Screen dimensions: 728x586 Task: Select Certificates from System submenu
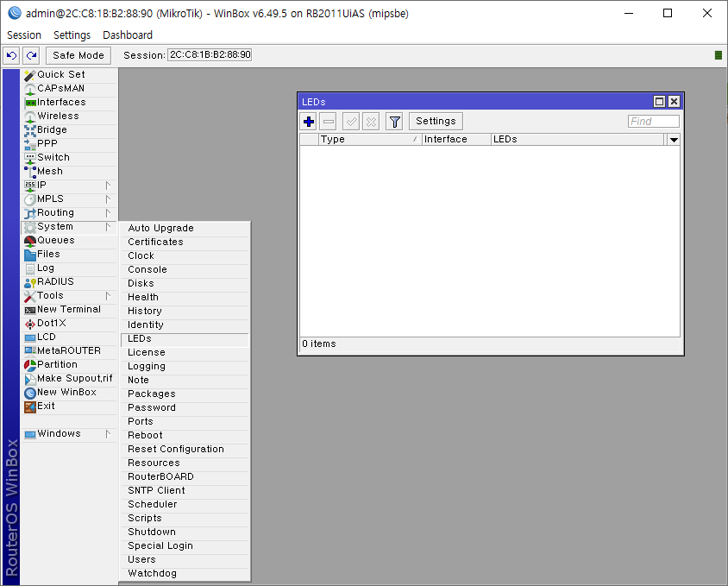(x=185, y=243)
